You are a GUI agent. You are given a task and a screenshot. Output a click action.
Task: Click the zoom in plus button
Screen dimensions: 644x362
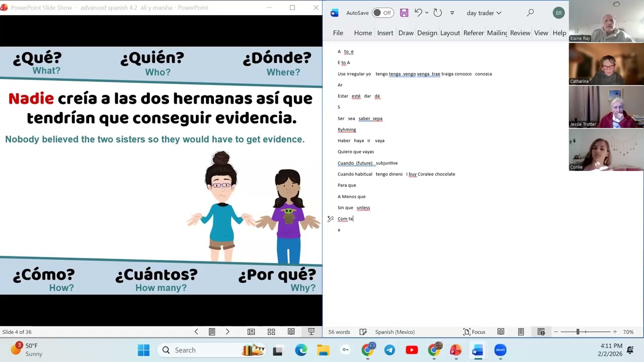pyautogui.click(x=615, y=332)
